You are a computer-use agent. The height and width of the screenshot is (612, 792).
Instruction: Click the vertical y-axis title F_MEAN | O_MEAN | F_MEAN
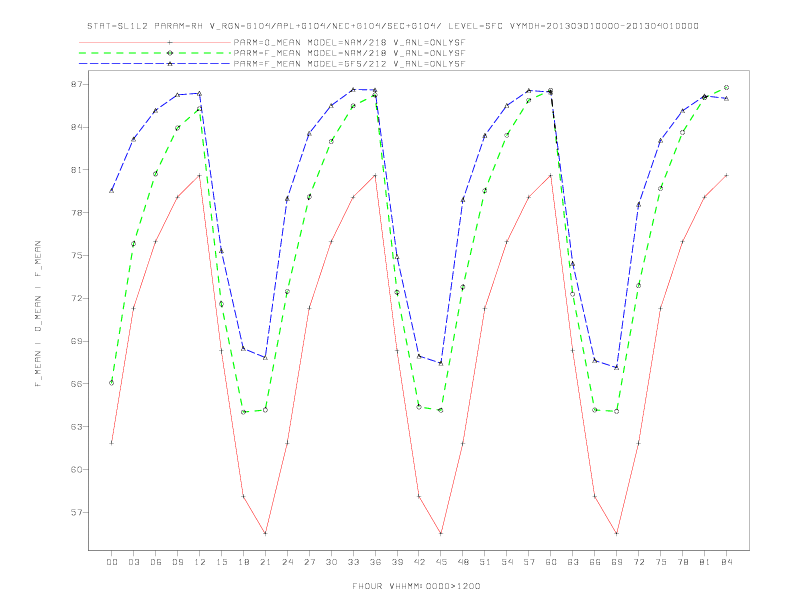[38, 314]
